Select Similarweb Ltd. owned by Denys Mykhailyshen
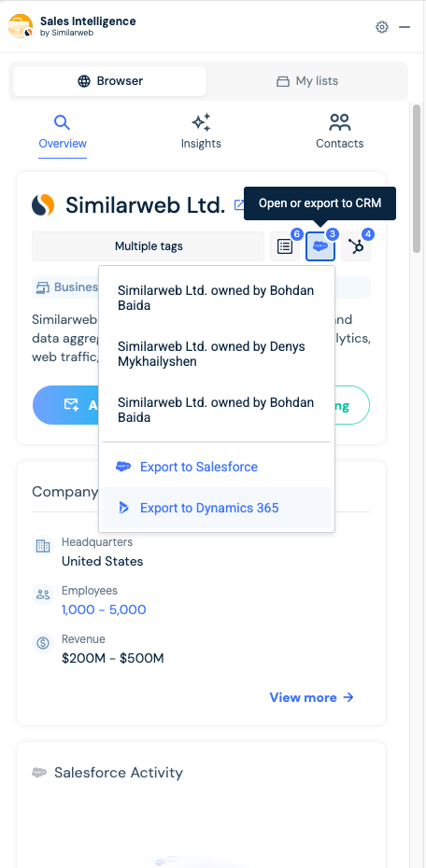426x868 pixels. click(x=217, y=354)
